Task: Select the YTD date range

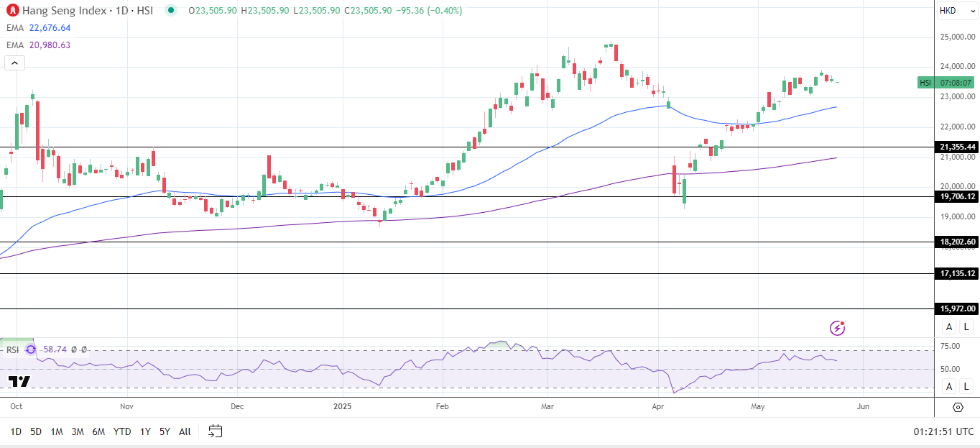Action: coord(122,431)
